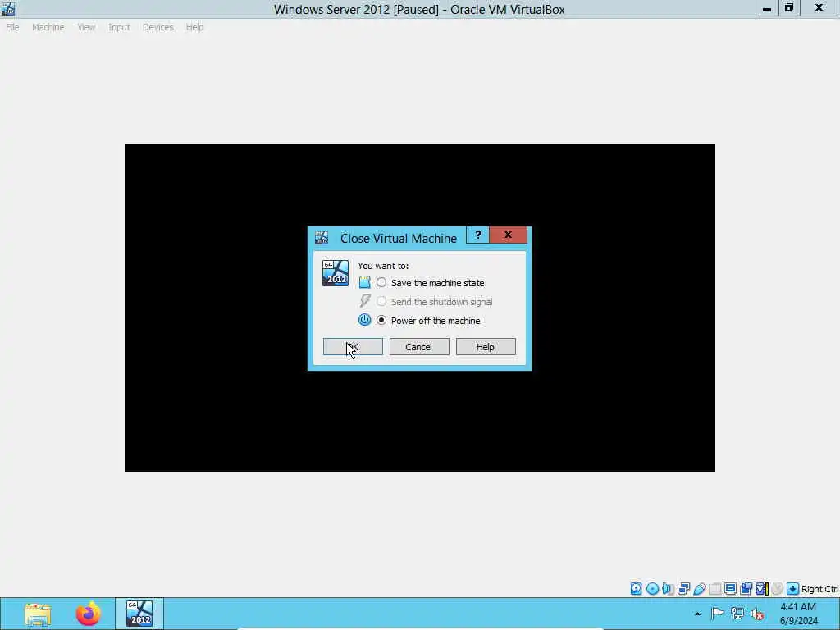Click CPU virtualization status icon

tap(762, 589)
